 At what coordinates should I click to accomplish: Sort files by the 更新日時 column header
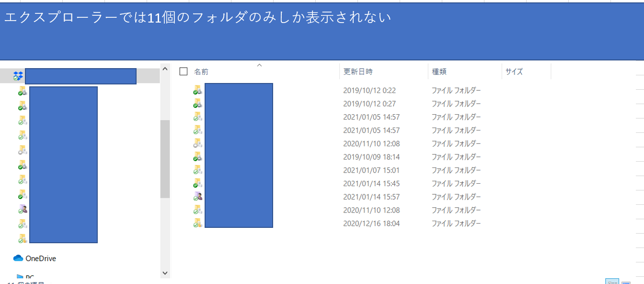tap(357, 71)
